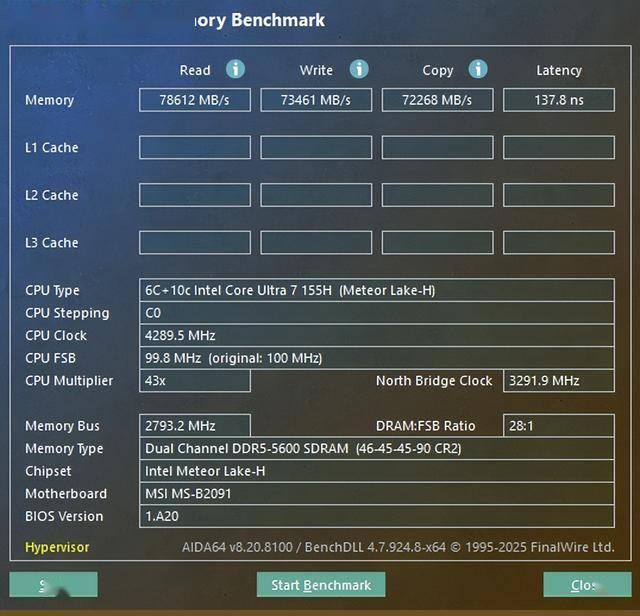Click the Memory Latency 137.8 ns box
This screenshot has width=640, height=616.
(559, 100)
